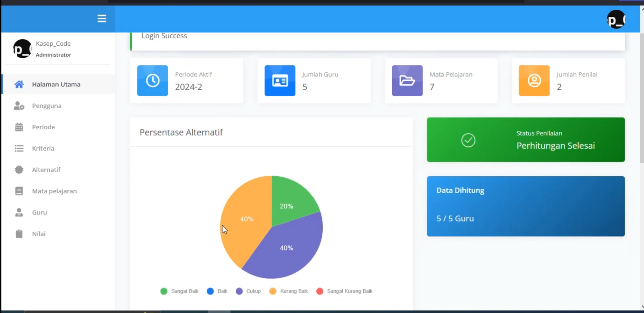Click the Jumlah Penilai user icon
This screenshot has height=313, width=644.
click(534, 81)
